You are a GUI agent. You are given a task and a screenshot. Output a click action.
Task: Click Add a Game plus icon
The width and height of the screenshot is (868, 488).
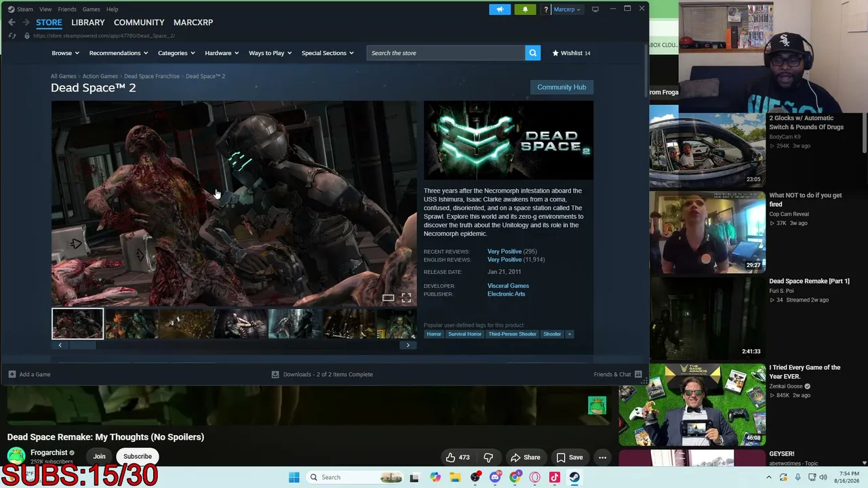click(12, 374)
